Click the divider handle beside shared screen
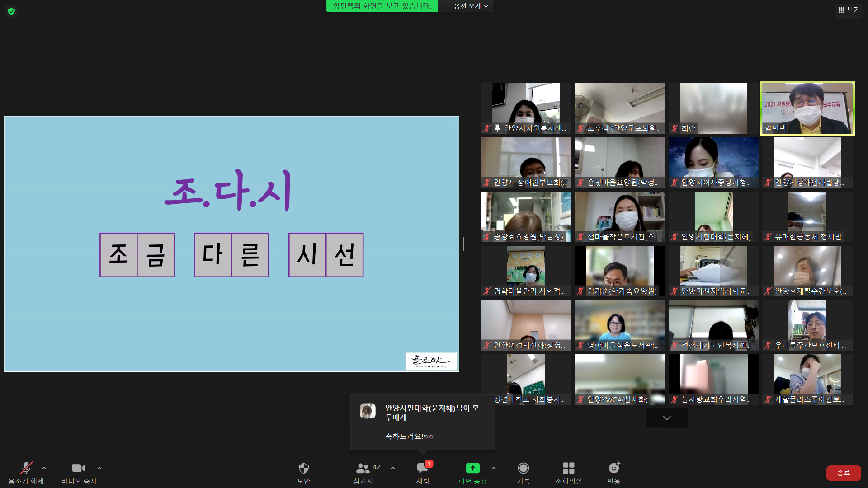868x488 pixels. coord(463,244)
